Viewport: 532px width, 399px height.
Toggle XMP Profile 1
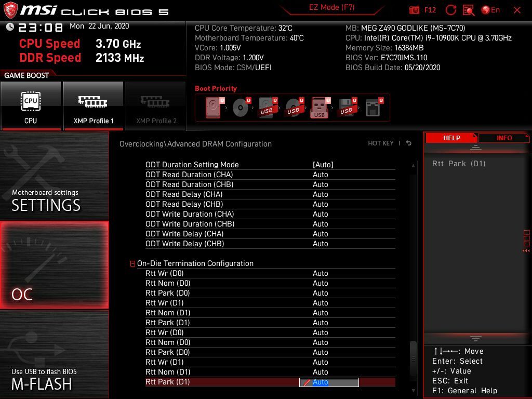click(93, 106)
